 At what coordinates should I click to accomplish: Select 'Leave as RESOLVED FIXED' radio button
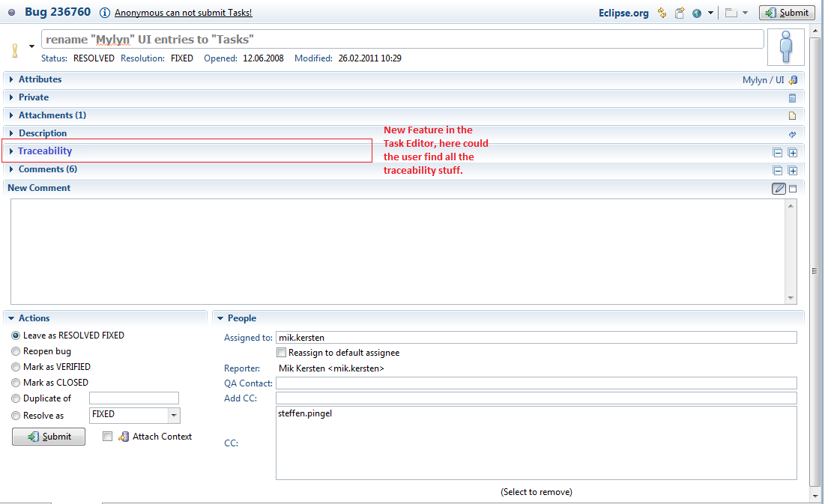click(x=16, y=336)
